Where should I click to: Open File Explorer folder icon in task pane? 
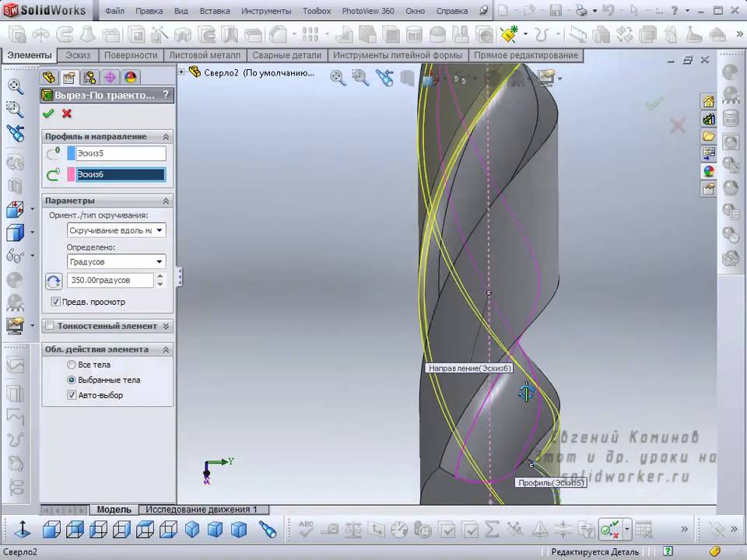709,136
